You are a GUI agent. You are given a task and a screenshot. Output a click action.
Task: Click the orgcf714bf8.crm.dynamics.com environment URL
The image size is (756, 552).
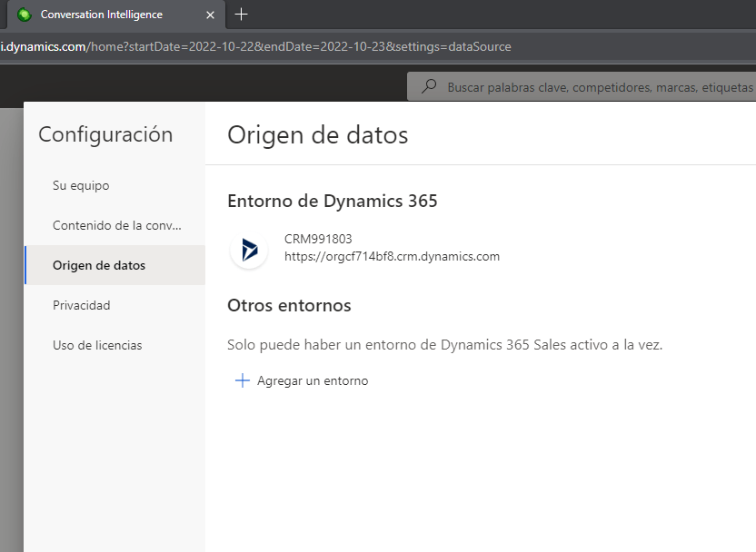coord(392,256)
